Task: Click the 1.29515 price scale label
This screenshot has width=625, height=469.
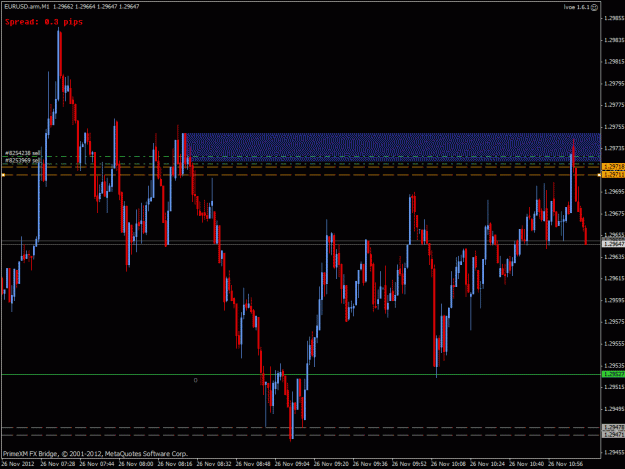Action: [x=614, y=387]
